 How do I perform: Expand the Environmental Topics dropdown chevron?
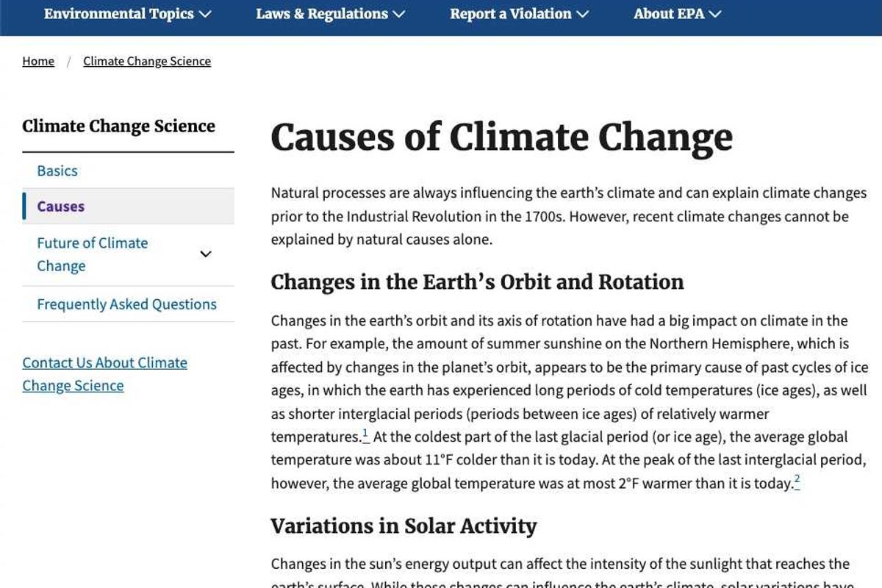206,13
